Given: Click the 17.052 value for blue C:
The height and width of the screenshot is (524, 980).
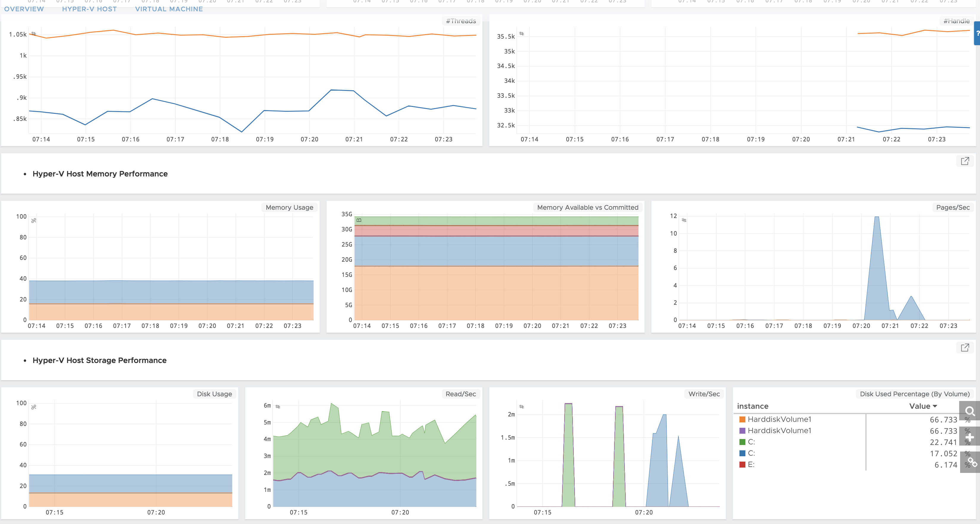Looking at the screenshot, I should [x=943, y=454].
